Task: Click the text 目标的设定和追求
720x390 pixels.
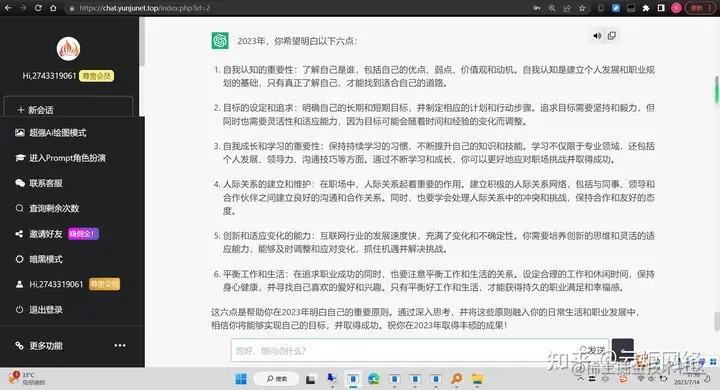Action: click(x=258, y=108)
